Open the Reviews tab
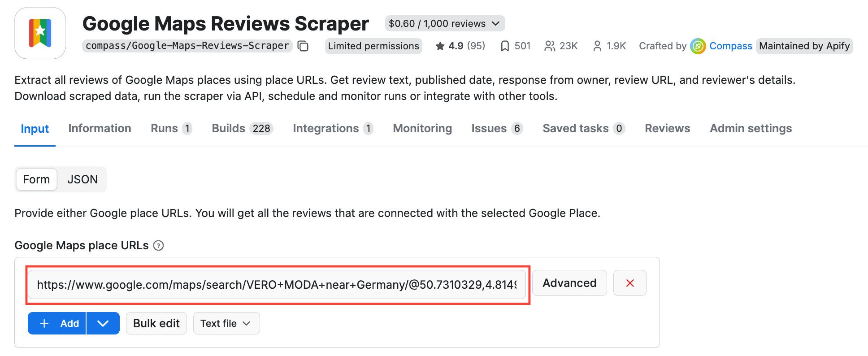 pos(668,128)
